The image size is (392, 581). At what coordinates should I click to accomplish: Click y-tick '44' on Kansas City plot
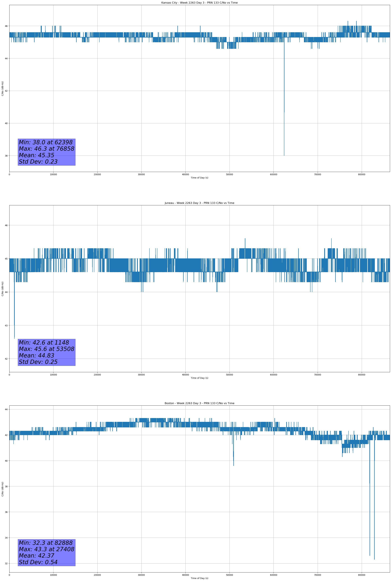tap(6, 58)
